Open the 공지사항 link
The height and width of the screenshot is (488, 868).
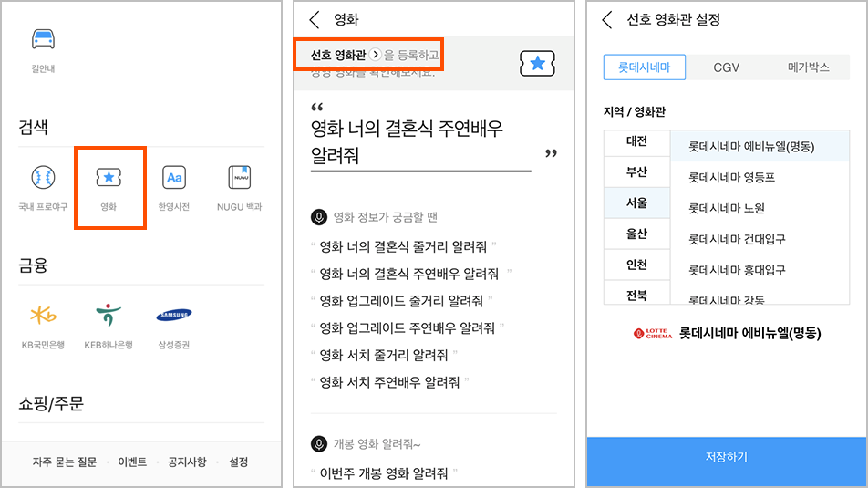pos(187,462)
